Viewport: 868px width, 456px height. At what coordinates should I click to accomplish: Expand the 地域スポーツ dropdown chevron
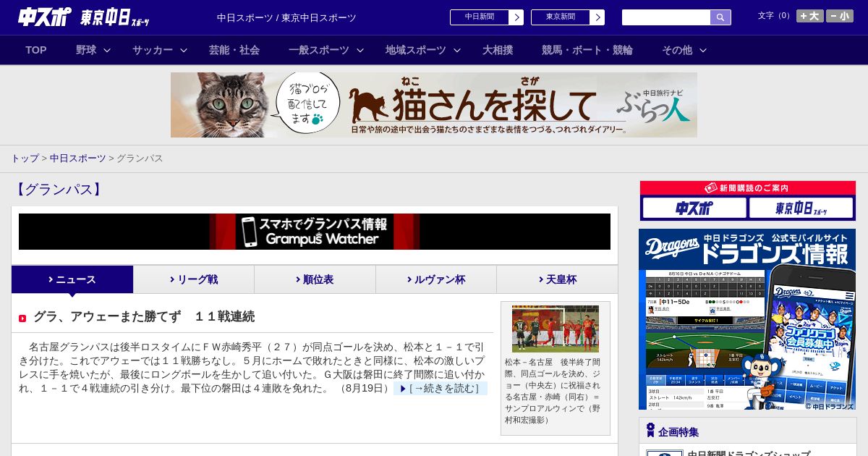(x=457, y=50)
